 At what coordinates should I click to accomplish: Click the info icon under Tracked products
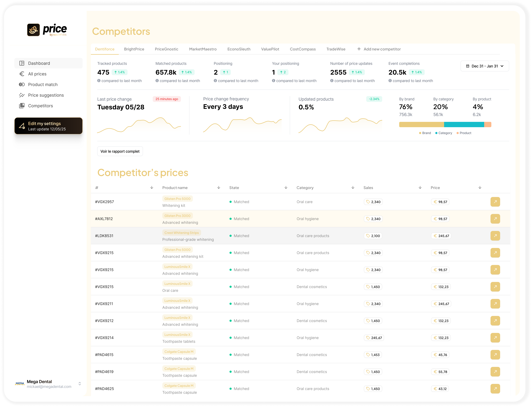pyautogui.click(x=99, y=81)
